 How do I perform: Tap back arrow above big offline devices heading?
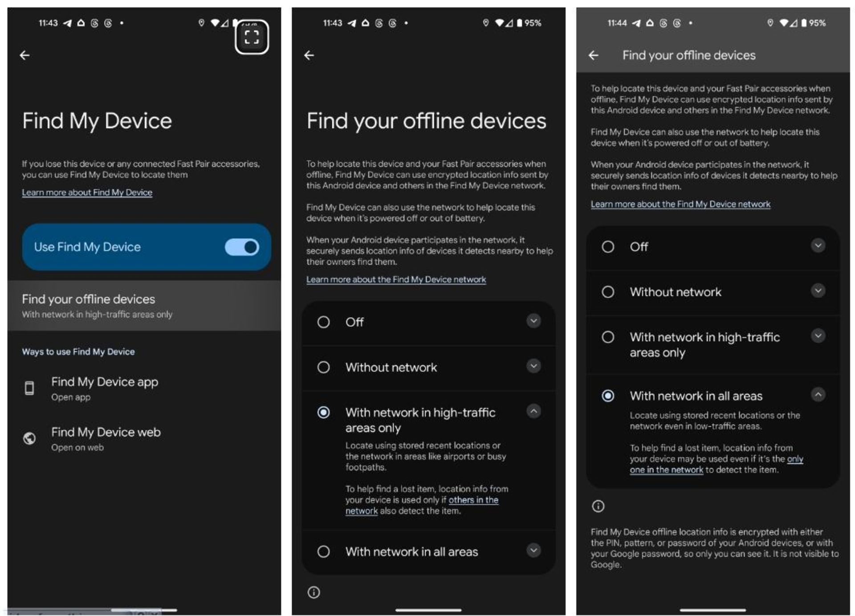click(309, 55)
